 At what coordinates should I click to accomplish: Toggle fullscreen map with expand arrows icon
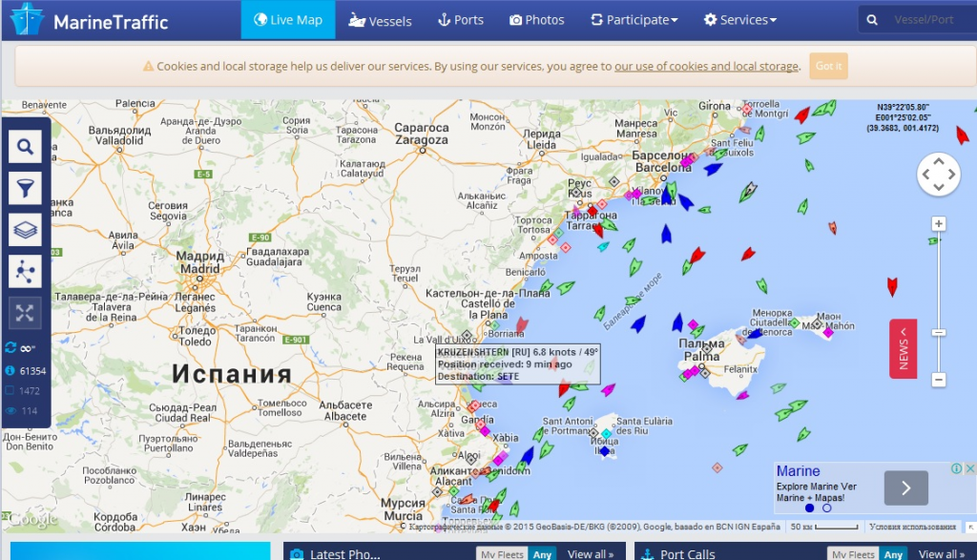25,313
